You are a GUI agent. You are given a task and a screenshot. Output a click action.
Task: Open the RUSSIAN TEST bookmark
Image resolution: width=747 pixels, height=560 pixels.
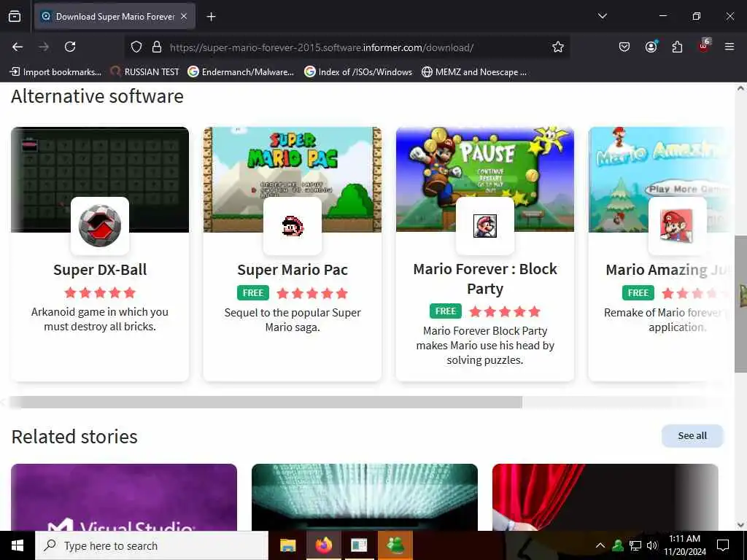144,72
